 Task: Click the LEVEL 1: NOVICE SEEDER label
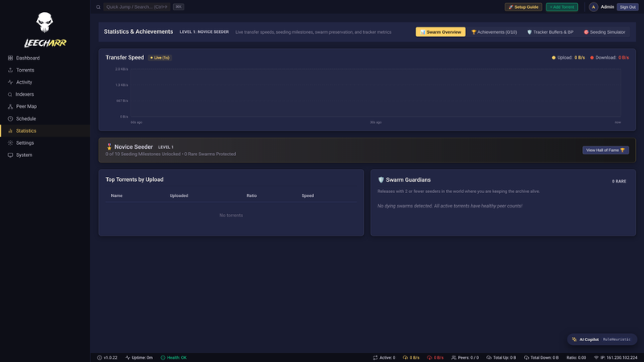pyautogui.click(x=204, y=32)
